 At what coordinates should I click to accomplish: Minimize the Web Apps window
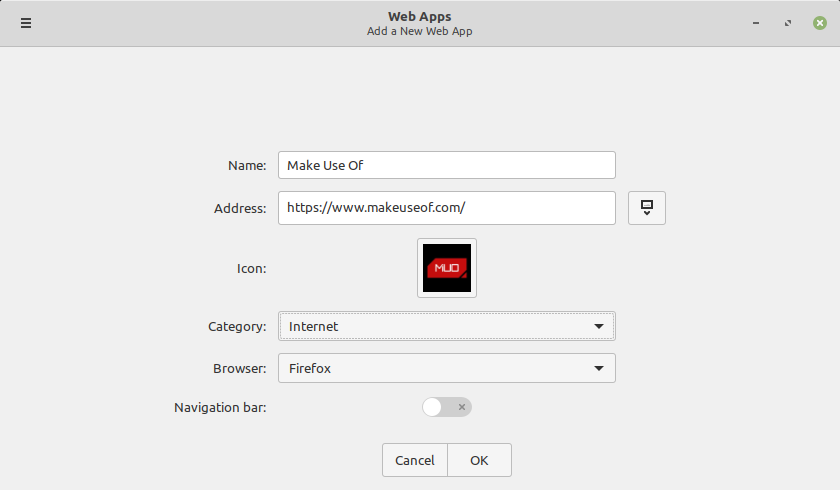pos(755,23)
